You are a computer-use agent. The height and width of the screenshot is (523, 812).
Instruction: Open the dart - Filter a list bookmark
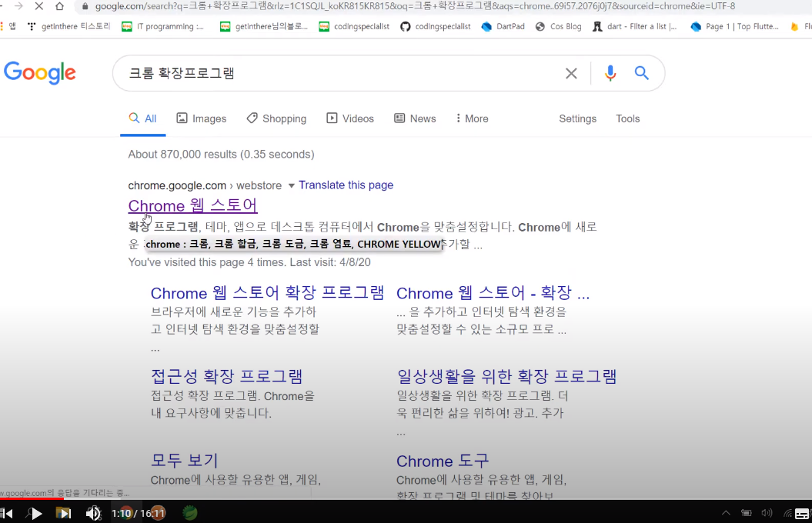[x=634, y=26]
